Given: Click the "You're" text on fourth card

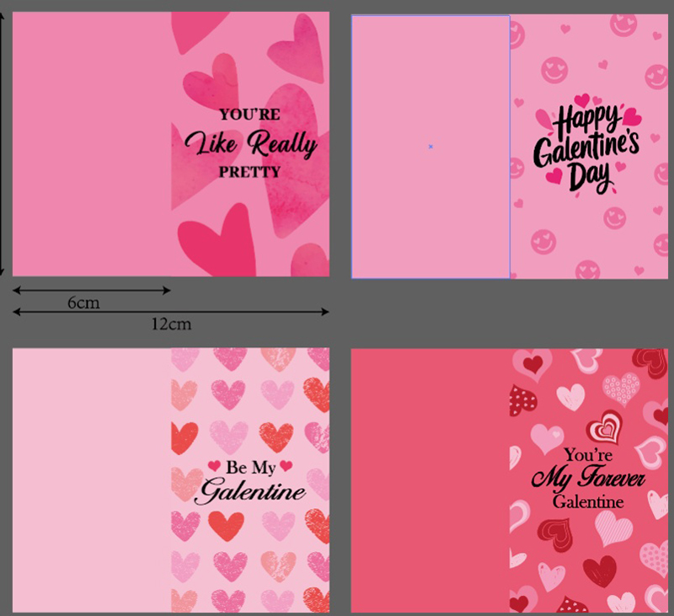Looking at the screenshot, I should tap(586, 455).
